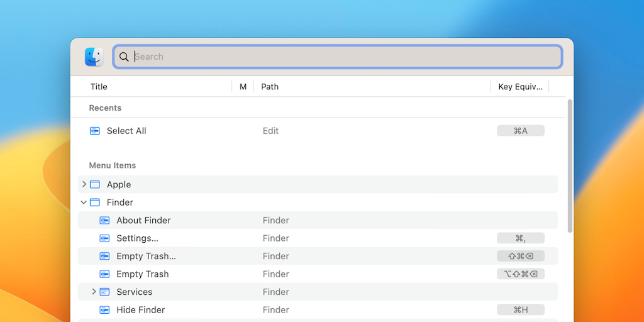Choose the About Finder menu item

point(143,221)
